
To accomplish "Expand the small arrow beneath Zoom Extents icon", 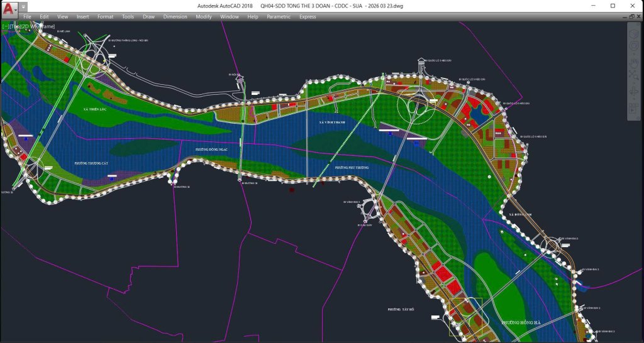I will pyautogui.click(x=634, y=83).
